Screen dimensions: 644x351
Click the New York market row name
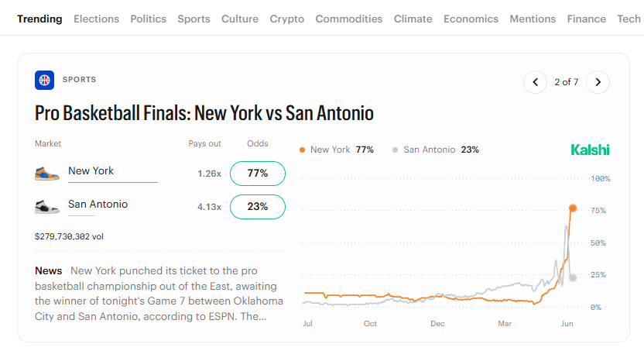point(91,171)
